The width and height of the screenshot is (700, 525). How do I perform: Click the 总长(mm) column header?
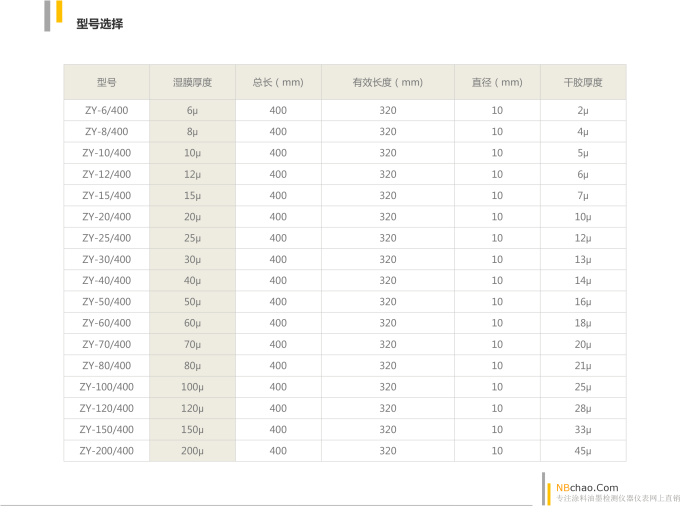[278, 82]
